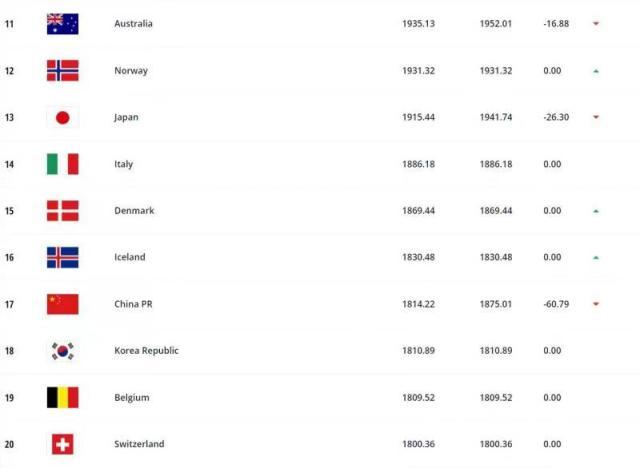Select China PR's -60.79 points change
Screen dimensions: 640x468
(x=557, y=304)
